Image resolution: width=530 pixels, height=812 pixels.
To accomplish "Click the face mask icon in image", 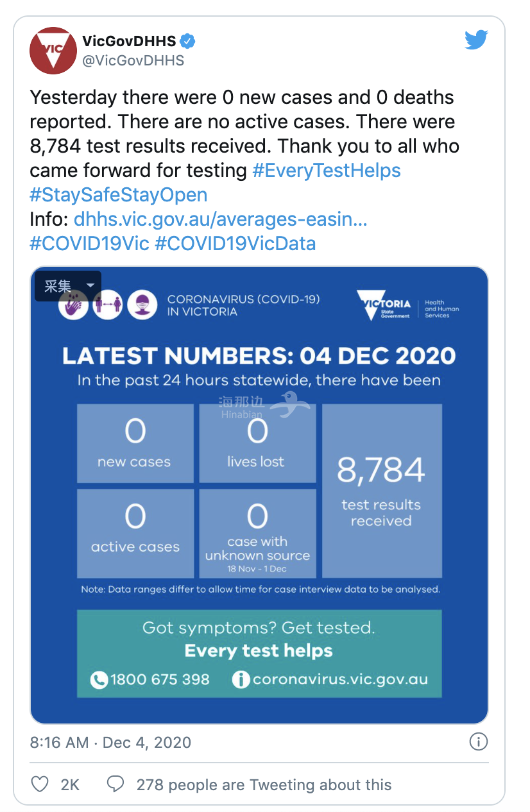I will pyautogui.click(x=142, y=305).
